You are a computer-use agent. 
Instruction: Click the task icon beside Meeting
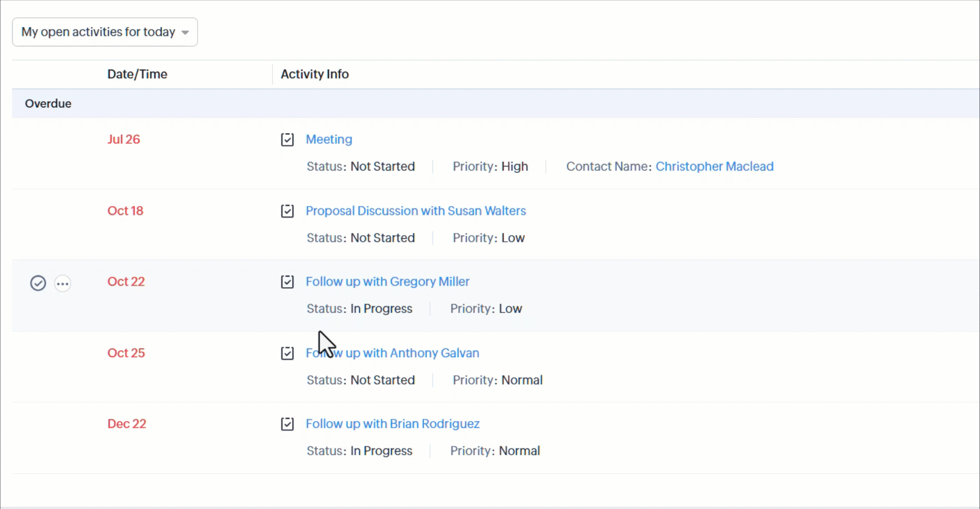(287, 140)
